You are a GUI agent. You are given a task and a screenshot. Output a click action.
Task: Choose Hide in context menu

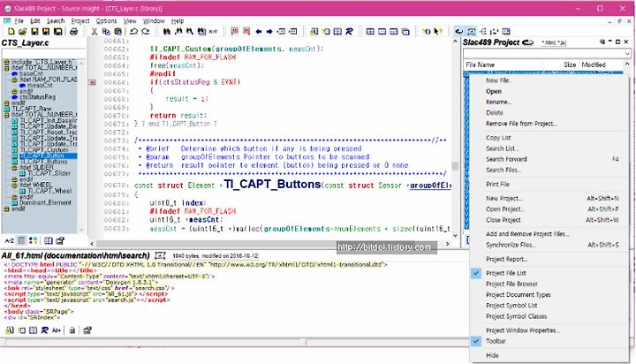[492, 355]
